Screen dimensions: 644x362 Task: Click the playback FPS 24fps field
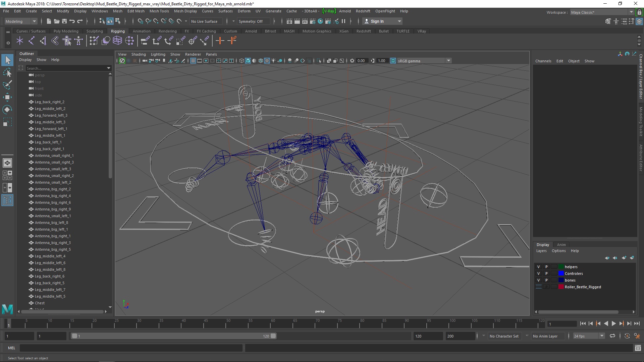click(x=585, y=336)
